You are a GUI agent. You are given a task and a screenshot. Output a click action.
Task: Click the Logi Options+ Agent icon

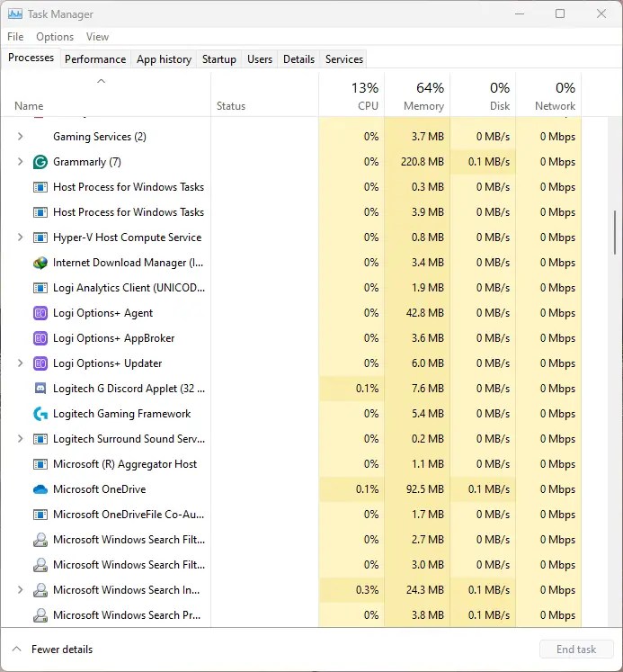[40, 313]
